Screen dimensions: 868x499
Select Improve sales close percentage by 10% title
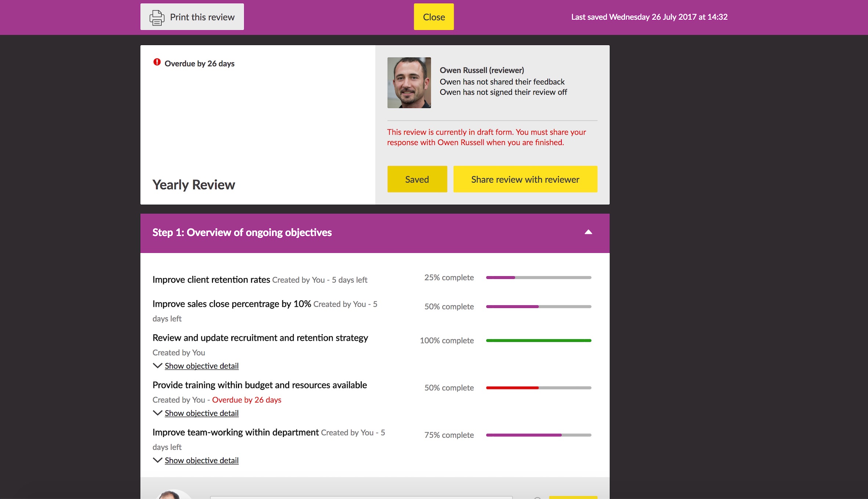click(232, 304)
